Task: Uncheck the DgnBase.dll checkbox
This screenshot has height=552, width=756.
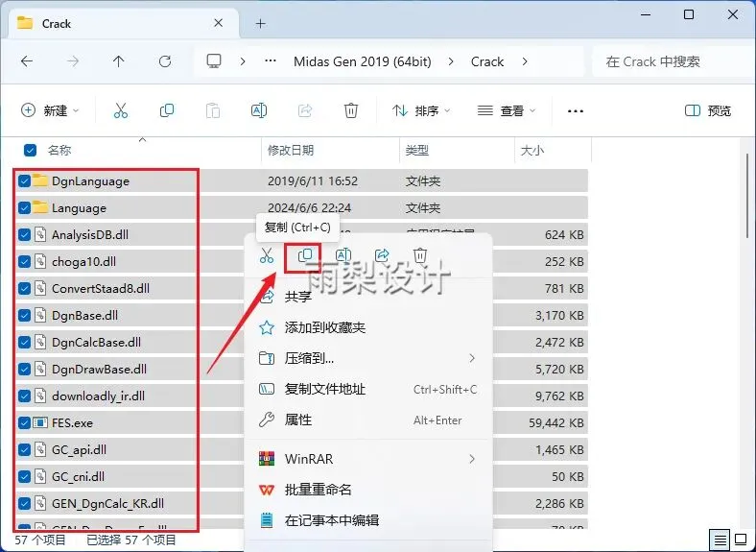Action: coord(24,316)
